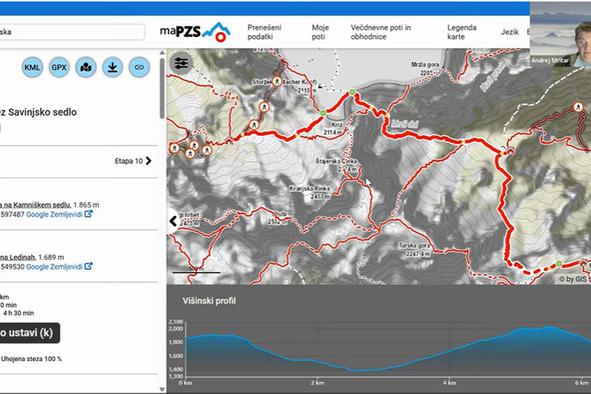Open Jezik language dropdown
591x394 pixels.
pyautogui.click(x=510, y=32)
